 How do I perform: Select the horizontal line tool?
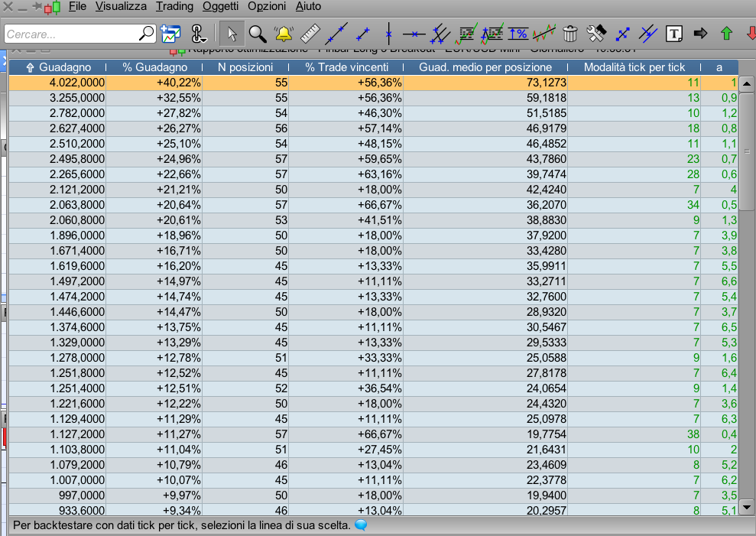(x=414, y=34)
